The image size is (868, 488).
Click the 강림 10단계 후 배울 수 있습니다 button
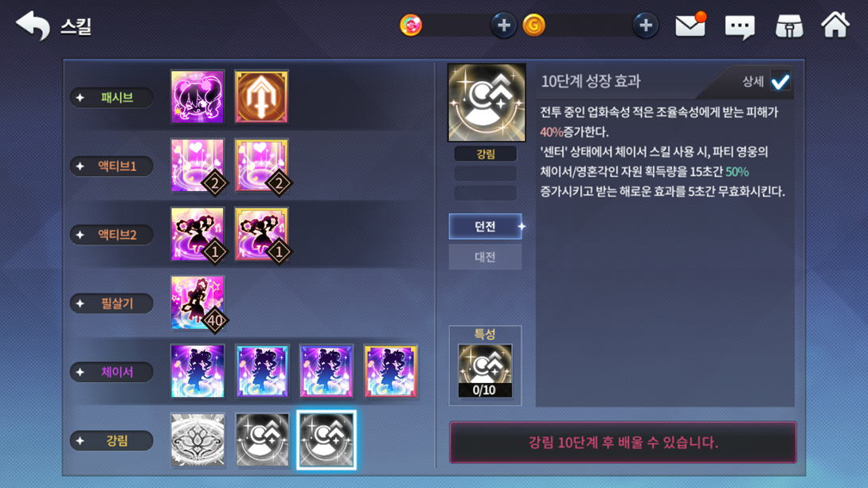(x=623, y=442)
